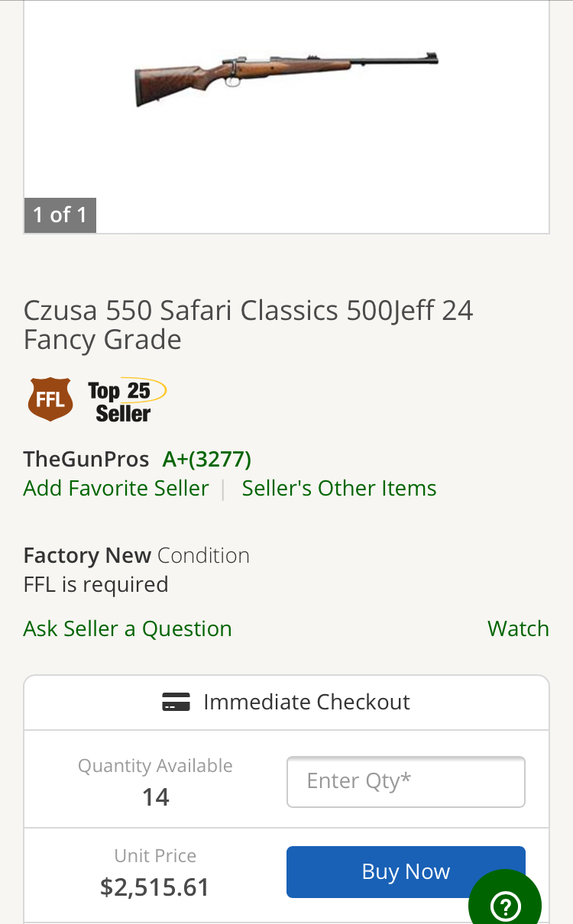
Task: Click the credit card Immediate Checkout icon
Action: 176,702
